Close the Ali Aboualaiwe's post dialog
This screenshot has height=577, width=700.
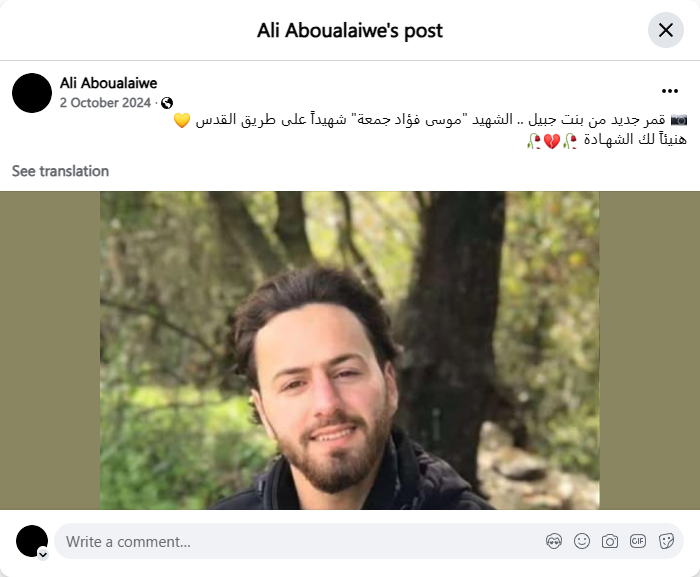[666, 30]
